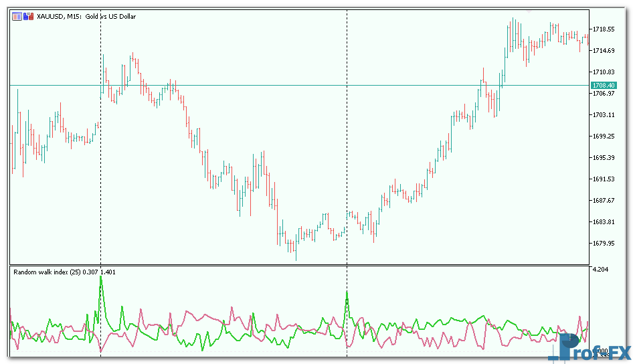
Task: Click the second green spike in indicator window
Action: point(347,294)
